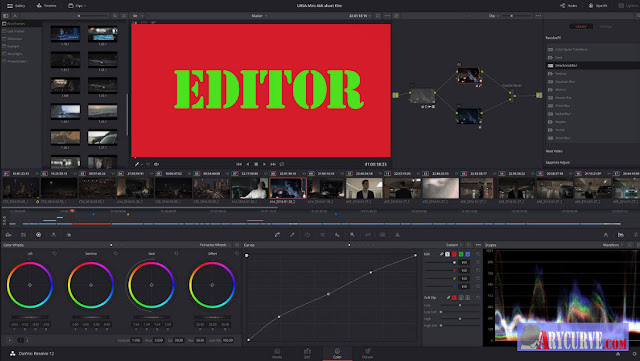Image resolution: width=640 pixels, height=361 pixels.
Task: Play viewer in reverse
Action: (x=247, y=164)
